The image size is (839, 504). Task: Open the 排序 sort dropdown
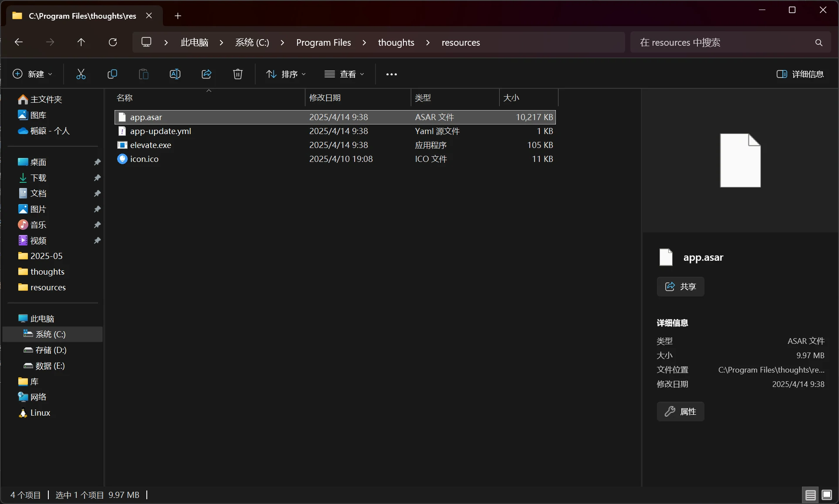(286, 74)
